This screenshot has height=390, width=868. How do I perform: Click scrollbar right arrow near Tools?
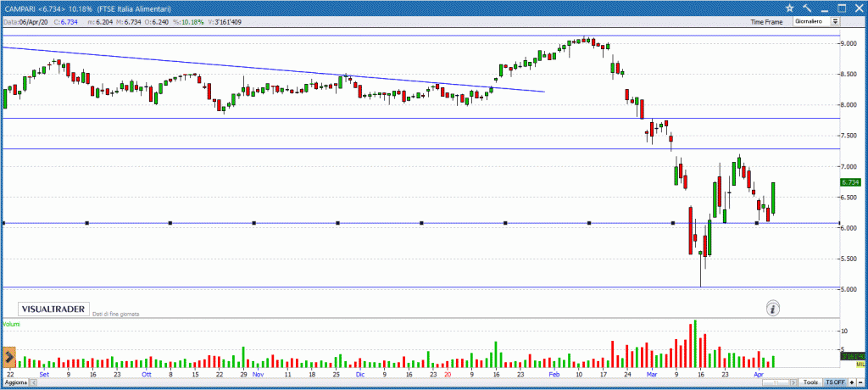(793, 382)
